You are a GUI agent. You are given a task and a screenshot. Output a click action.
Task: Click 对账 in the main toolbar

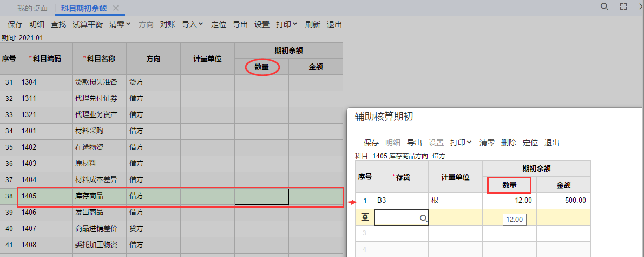click(168, 24)
